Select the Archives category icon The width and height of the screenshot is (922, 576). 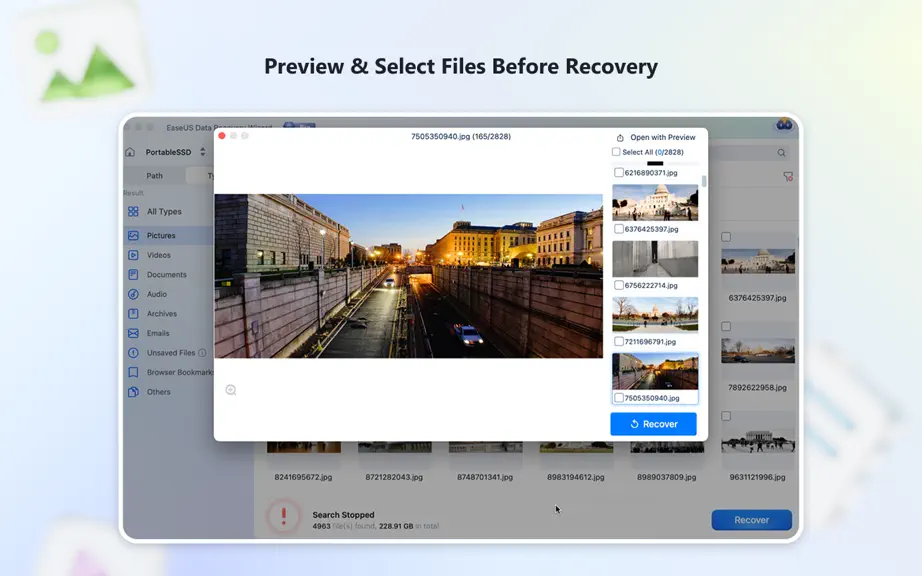pyautogui.click(x=133, y=314)
